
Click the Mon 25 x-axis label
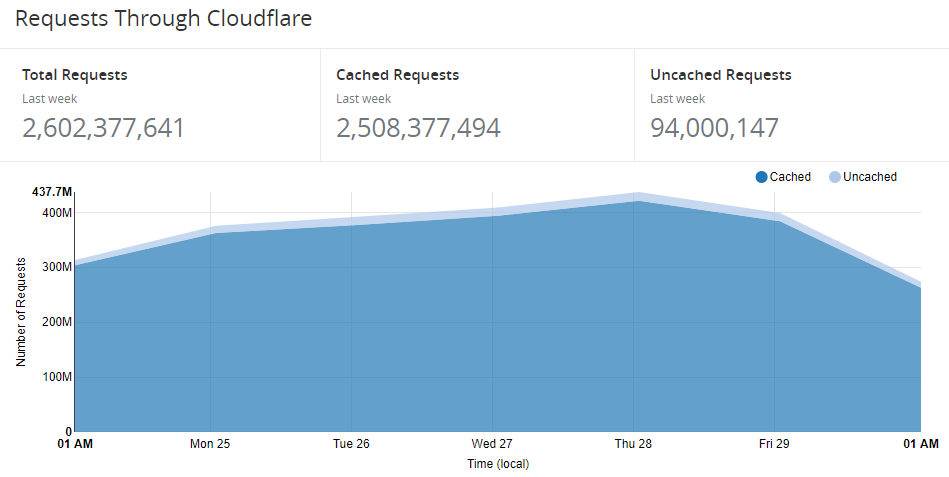tap(210, 443)
